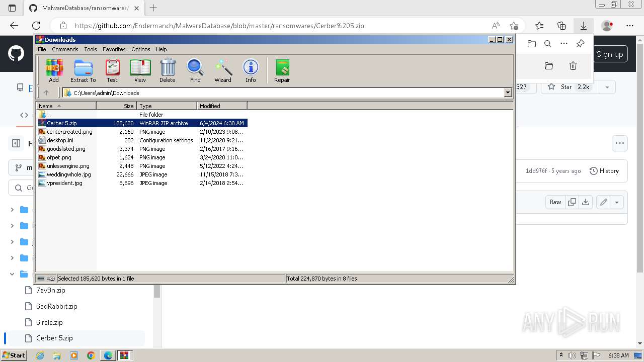
Task: Click the Delete trash icon in WinRAR
Action: tap(168, 70)
